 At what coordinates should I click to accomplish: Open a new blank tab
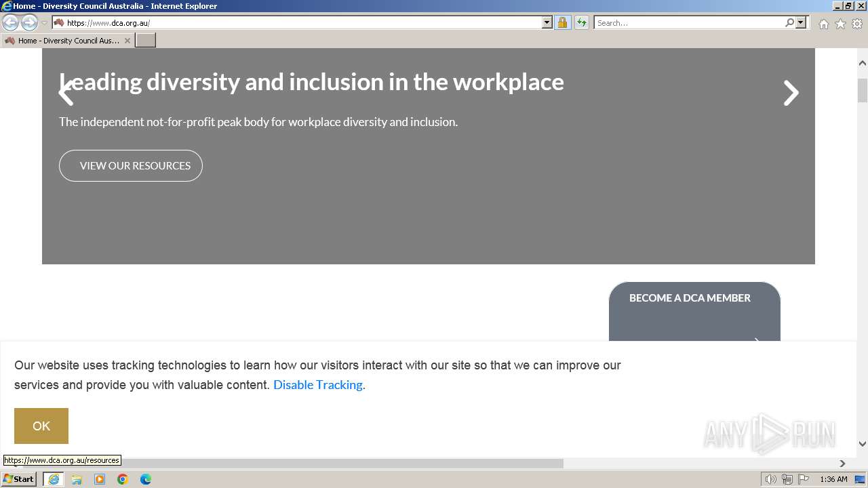tap(146, 41)
